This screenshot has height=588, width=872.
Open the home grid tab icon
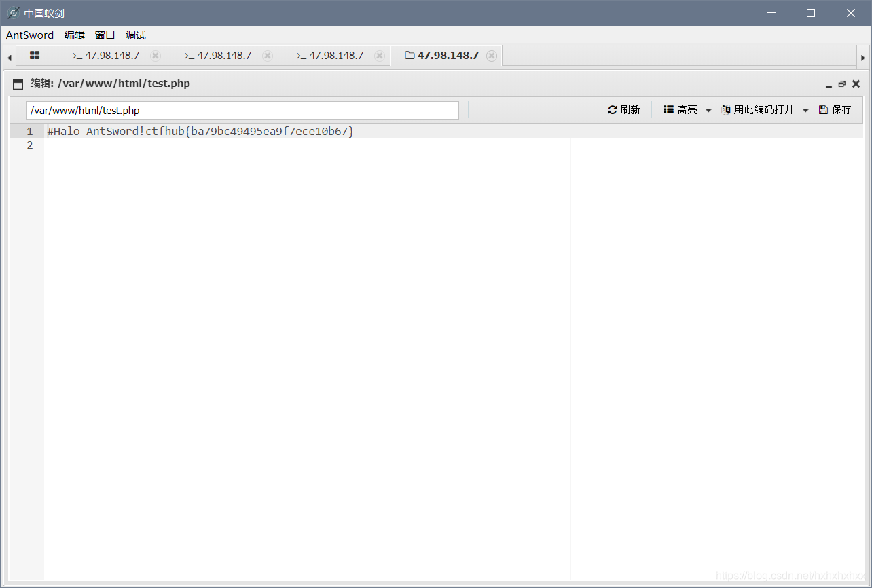click(x=35, y=56)
